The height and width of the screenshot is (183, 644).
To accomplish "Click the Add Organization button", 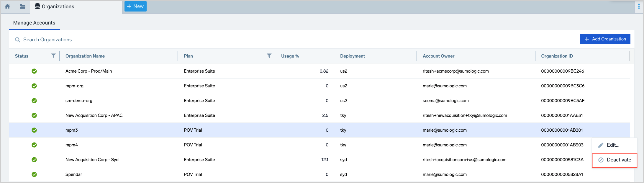I will [x=605, y=39].
